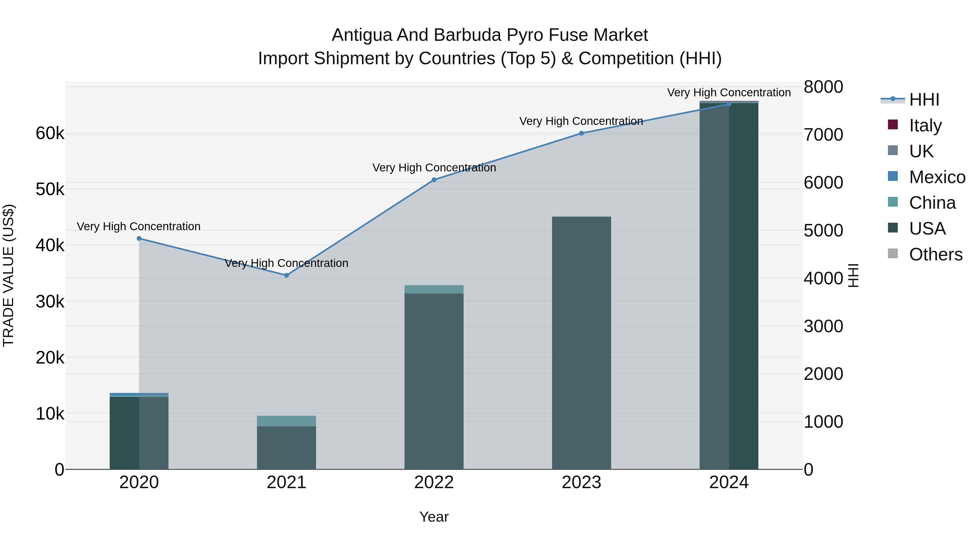Click the 2021 x-axis year label
980x551 pixels.
[x=286, y=482]
